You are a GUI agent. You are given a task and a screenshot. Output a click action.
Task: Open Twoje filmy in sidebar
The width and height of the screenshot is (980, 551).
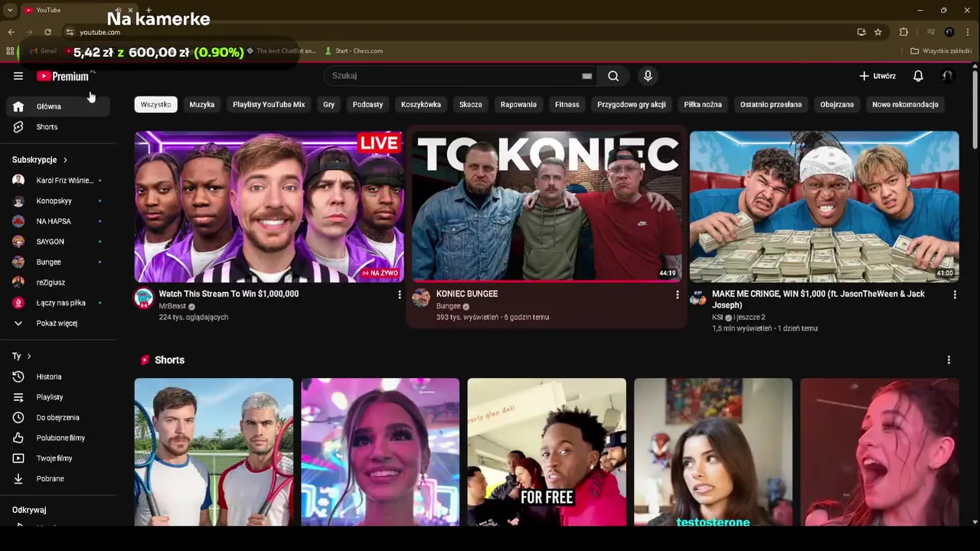(58, 458)
